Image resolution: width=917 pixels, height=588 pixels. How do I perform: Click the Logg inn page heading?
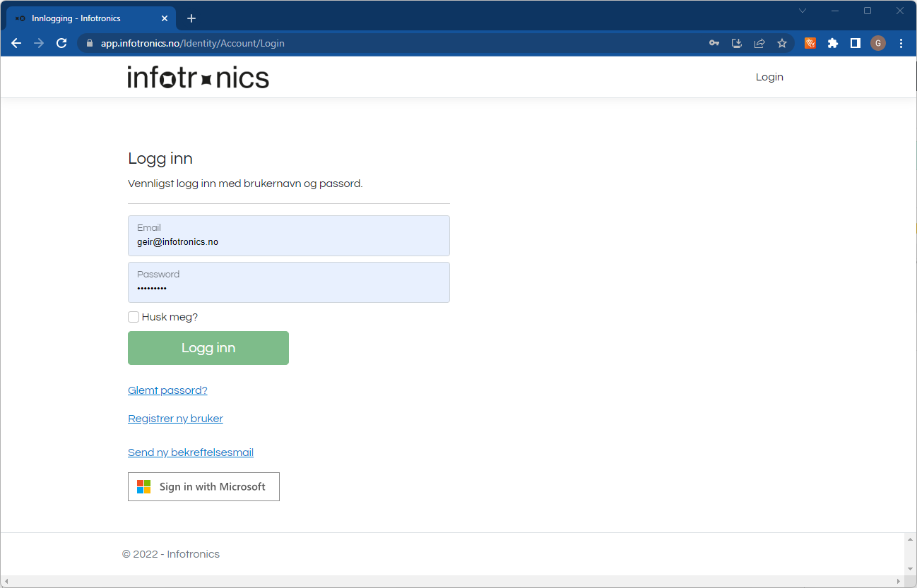coord(160,158)
